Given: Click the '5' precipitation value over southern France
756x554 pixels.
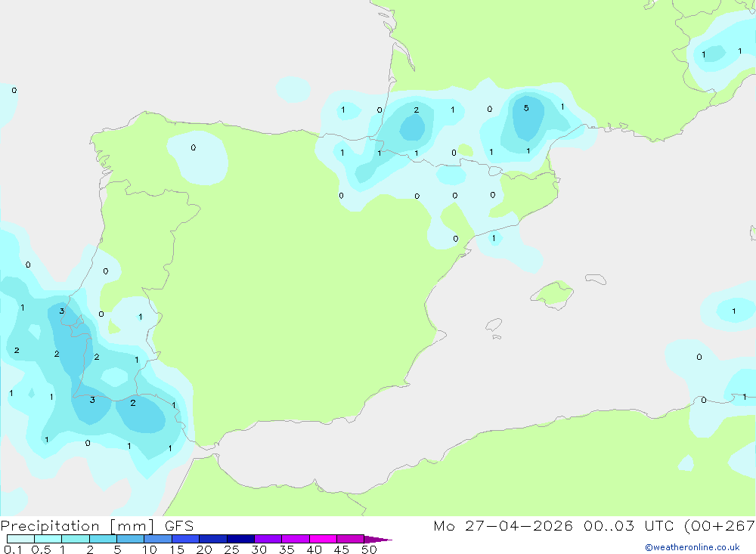Looking at the screenshot, I should (526, 108).
